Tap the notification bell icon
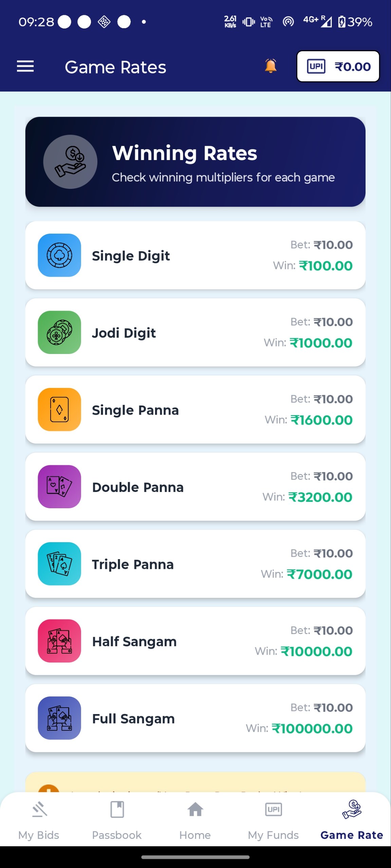The width and height of the screenshot is (391, 868). pos(271,66)
